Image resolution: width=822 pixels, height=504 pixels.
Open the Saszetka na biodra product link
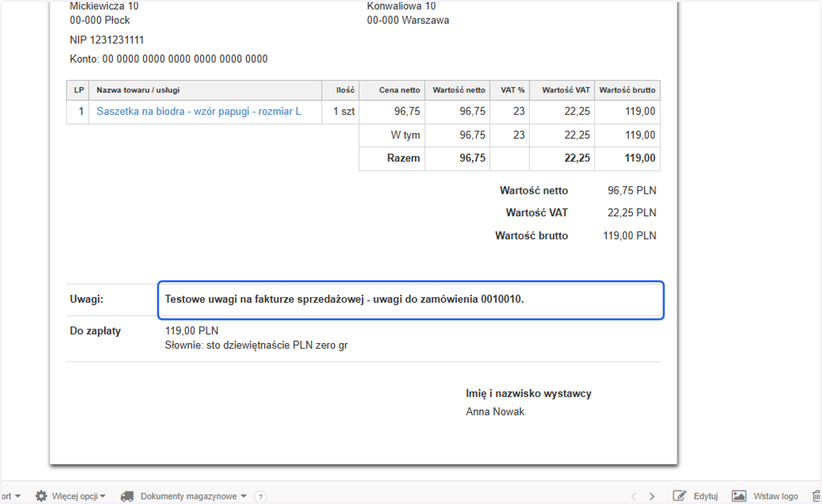pos(199,111)
